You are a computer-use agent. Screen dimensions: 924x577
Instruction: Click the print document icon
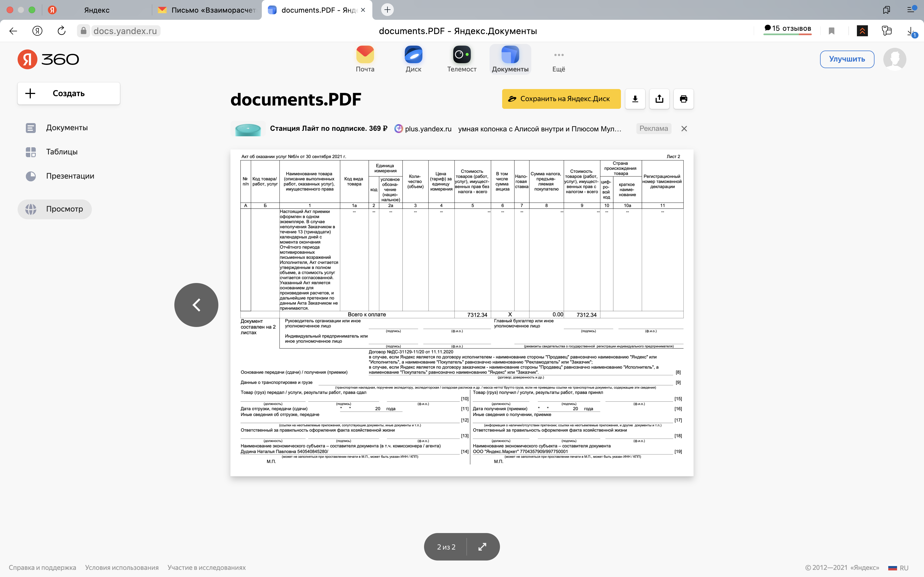(x=683, y=99)
